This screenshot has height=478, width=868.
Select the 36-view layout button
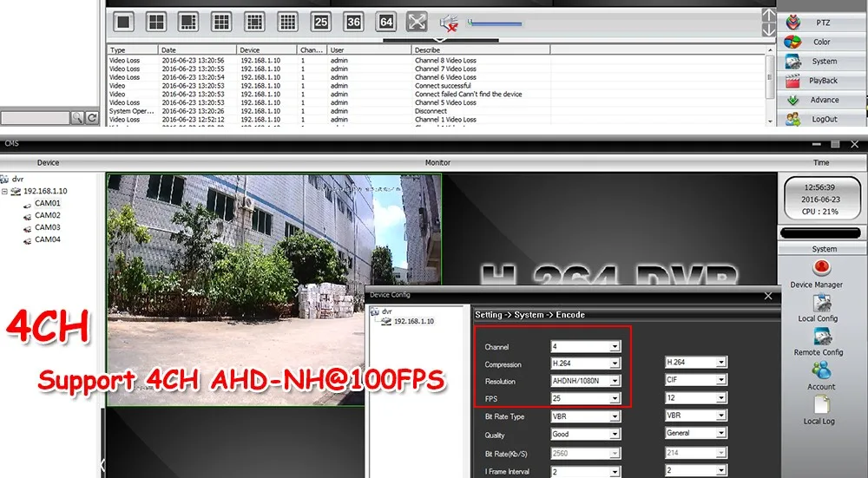(x=353, y=23)
